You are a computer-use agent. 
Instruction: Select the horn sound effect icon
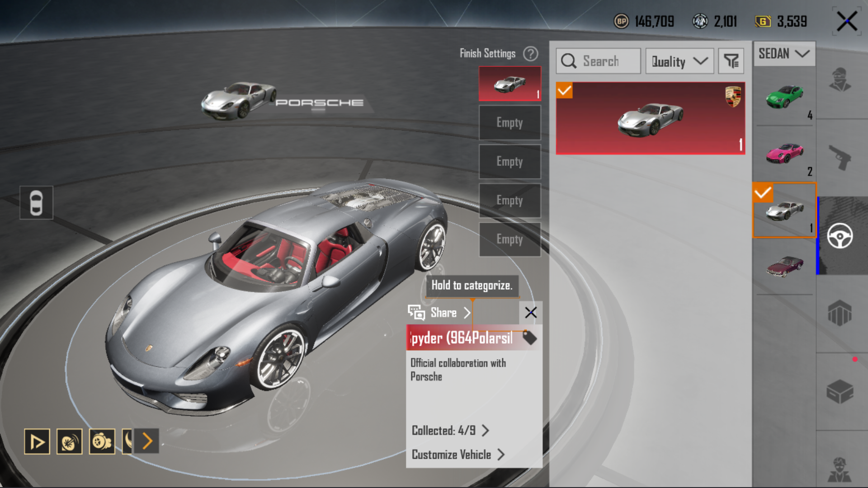[x=70, y=441]
